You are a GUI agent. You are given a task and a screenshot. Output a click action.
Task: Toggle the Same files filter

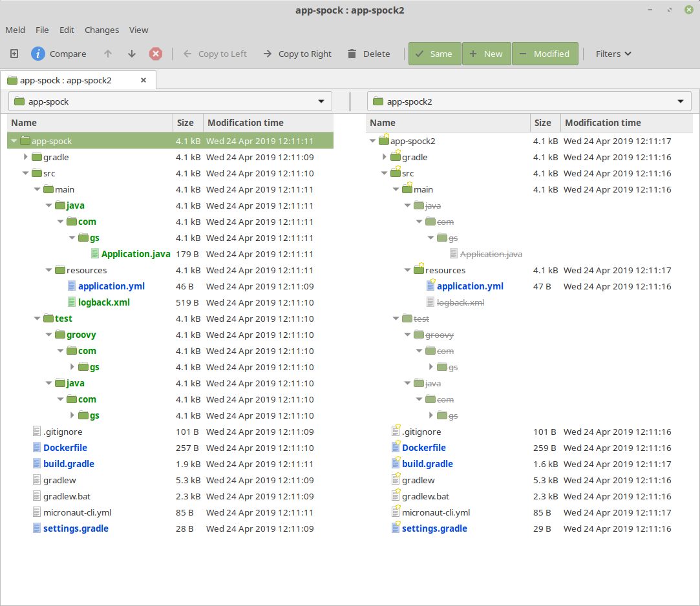tap(434, 54)
